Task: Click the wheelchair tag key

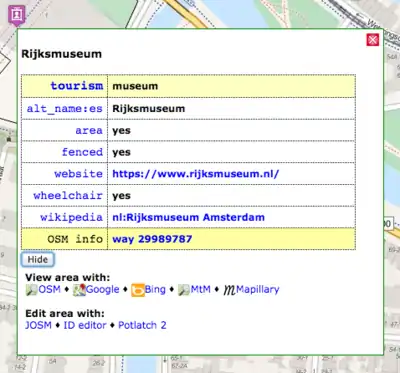Action: [x=68, y=195]
